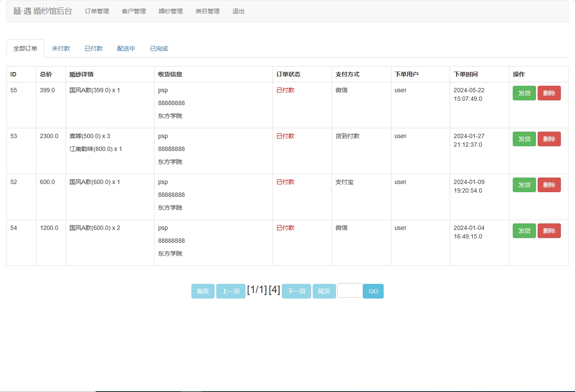Click 发货 for order 54

[524, 231]
